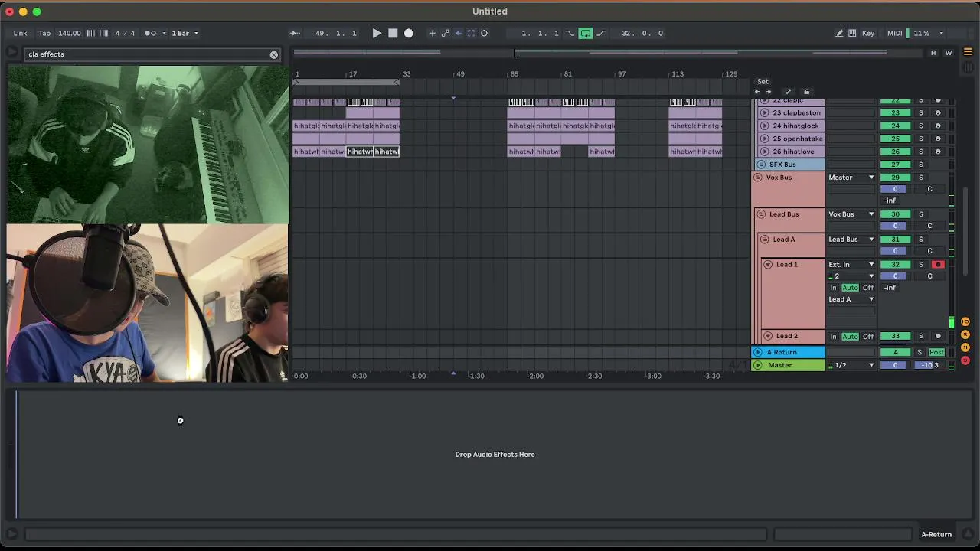This screenshot has width=980, height=551.
Task: Open Lead Bus output Vox Bus dropdown
Action: [851, 214]
